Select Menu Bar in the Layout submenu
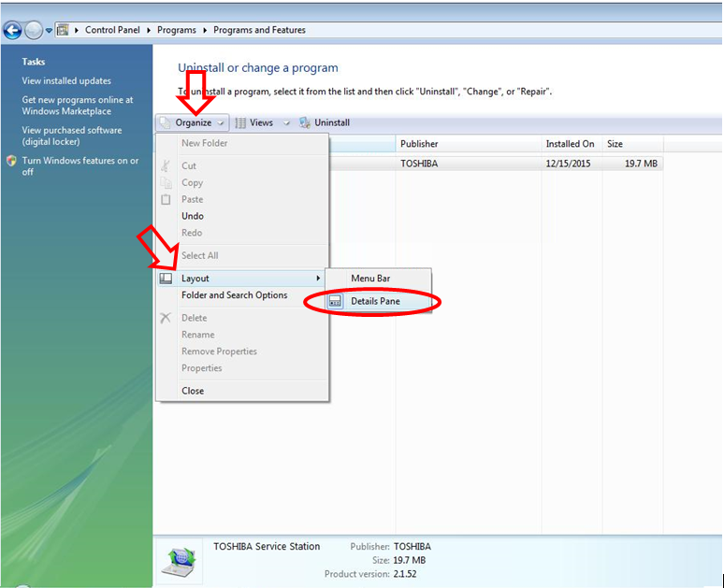The image size is (724, 588). point(370,279)
